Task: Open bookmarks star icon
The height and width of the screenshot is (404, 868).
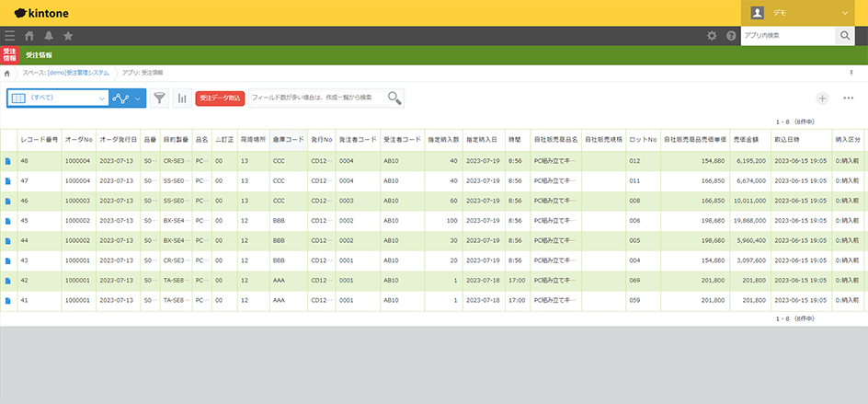Action: click(x=68, y=36)
